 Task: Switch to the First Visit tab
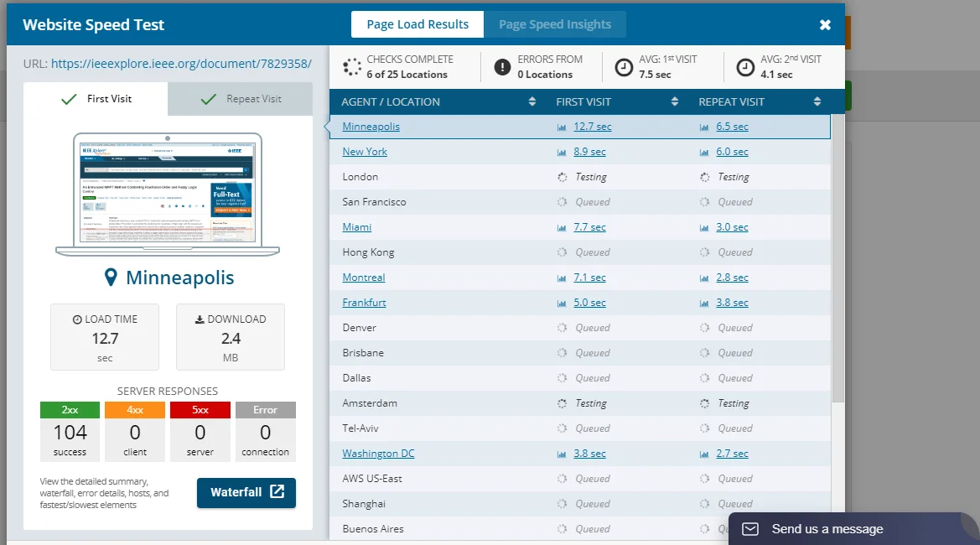coord(96,99)
